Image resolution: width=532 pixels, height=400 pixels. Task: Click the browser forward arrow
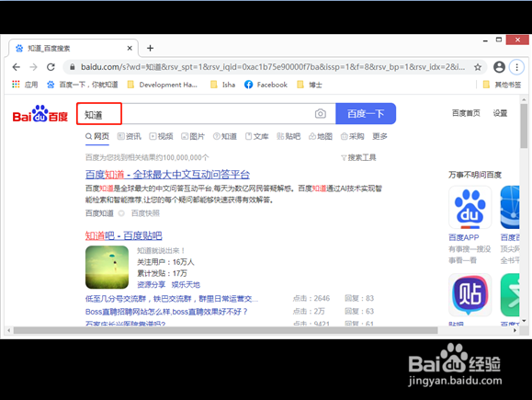(33, 67)
